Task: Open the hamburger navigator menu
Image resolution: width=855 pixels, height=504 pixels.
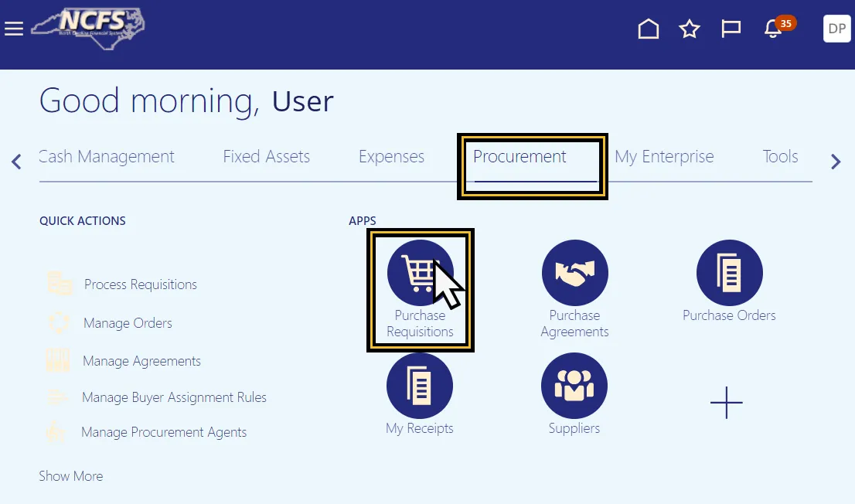Action: 14,29
